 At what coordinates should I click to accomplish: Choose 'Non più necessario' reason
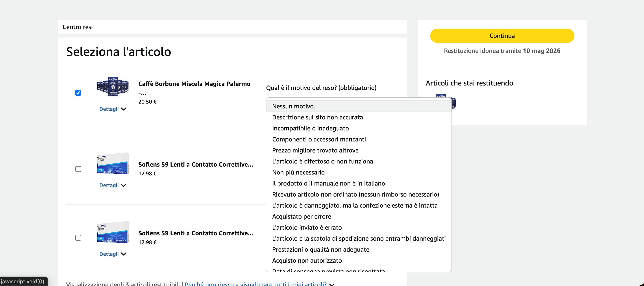pos(359,172)
